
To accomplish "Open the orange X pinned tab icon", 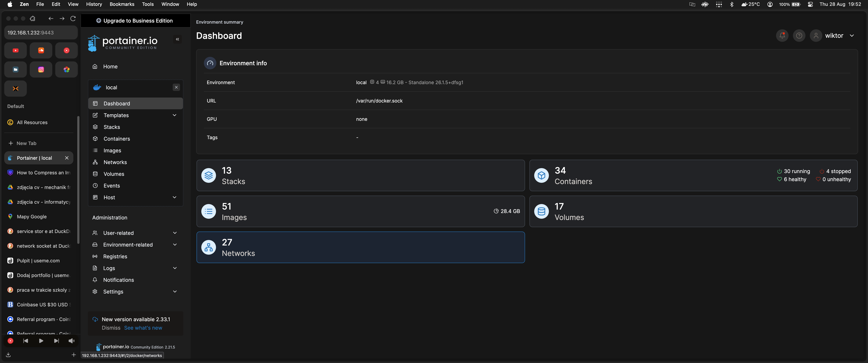I will [15, 89].
